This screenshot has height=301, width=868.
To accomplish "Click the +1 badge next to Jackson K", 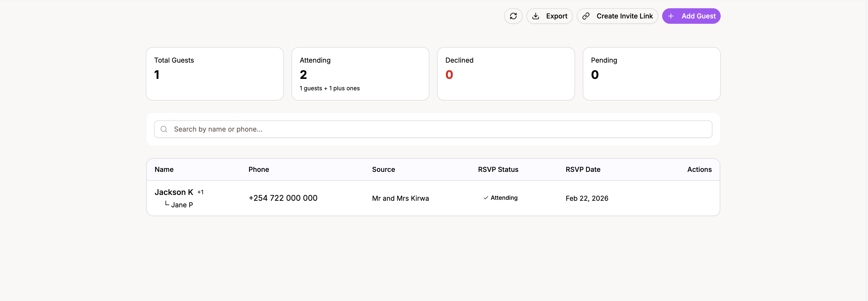I will point(200,192).
